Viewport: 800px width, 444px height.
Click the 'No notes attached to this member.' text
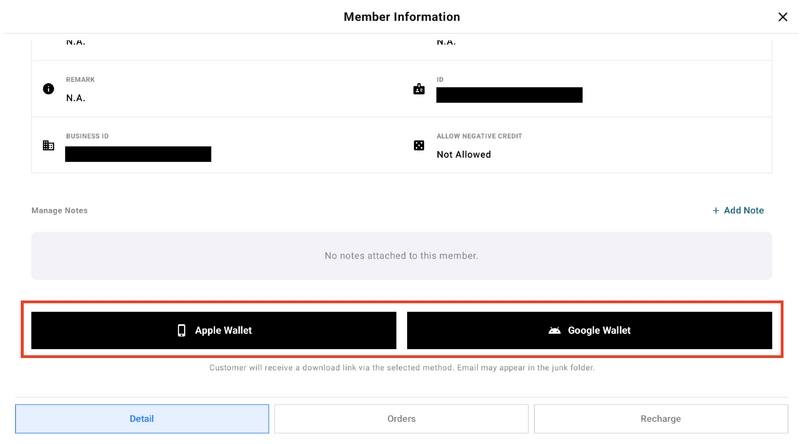point(402,256)
